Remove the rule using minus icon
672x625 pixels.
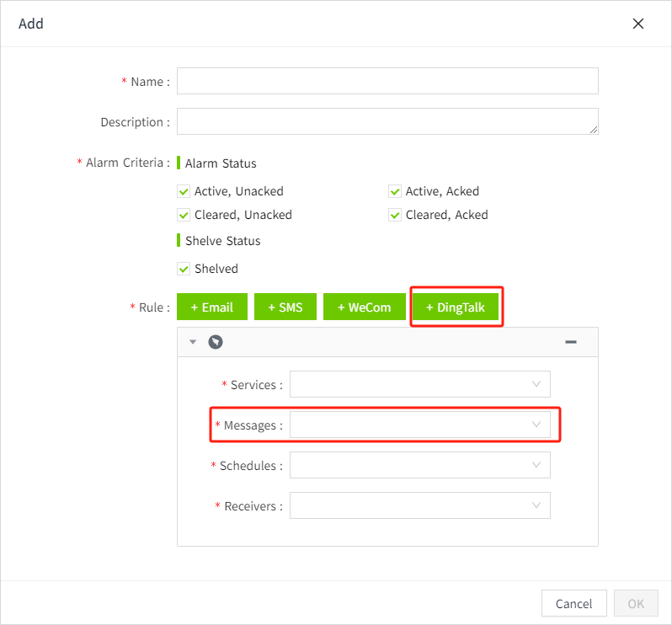570,342
